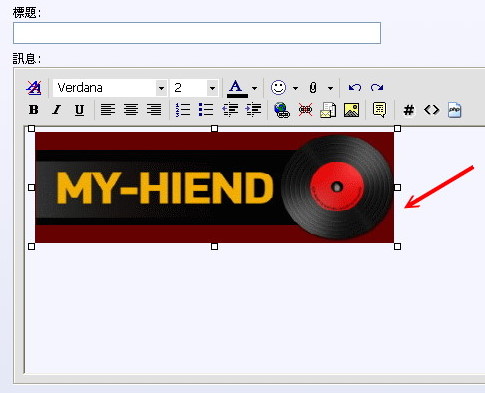This screenshot has width=485, height=393.
Task: Wrap selection in CODE tags using the # icon
Action: tap(409, 110)
